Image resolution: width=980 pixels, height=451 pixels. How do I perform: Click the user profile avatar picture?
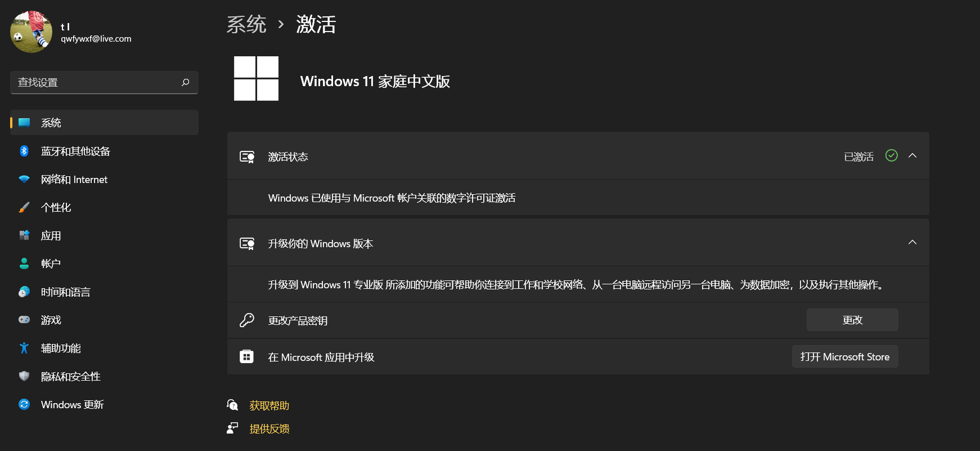[x=32, y=32]
